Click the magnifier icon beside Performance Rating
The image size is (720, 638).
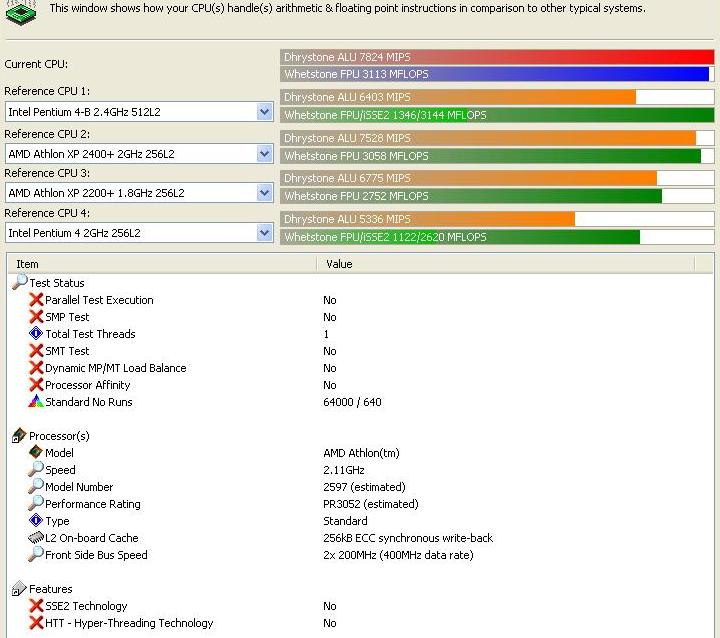[36, 503]
